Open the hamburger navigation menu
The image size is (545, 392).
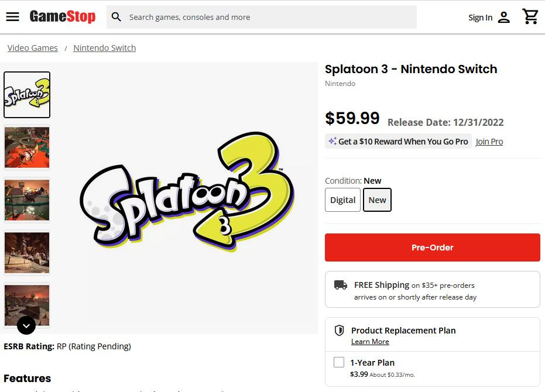pos(13,17)
